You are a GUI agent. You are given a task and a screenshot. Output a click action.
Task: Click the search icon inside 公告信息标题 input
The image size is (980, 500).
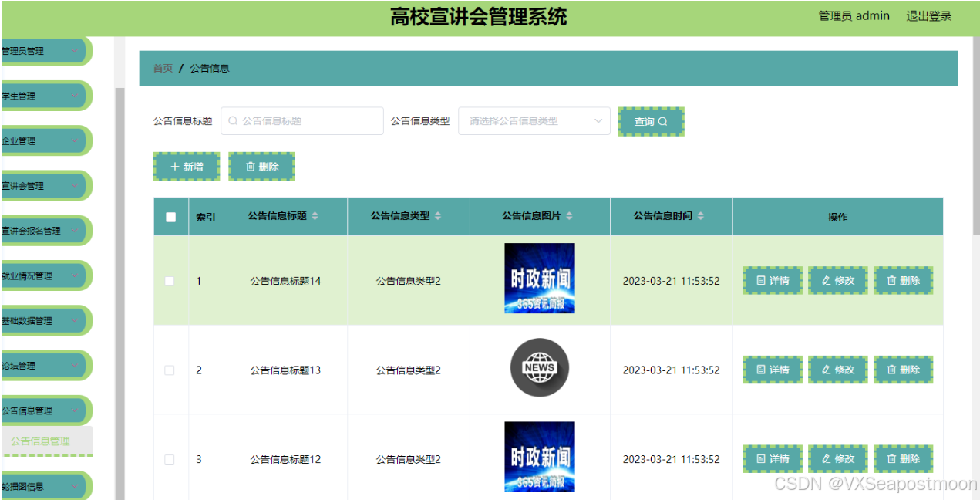point(232,121)
